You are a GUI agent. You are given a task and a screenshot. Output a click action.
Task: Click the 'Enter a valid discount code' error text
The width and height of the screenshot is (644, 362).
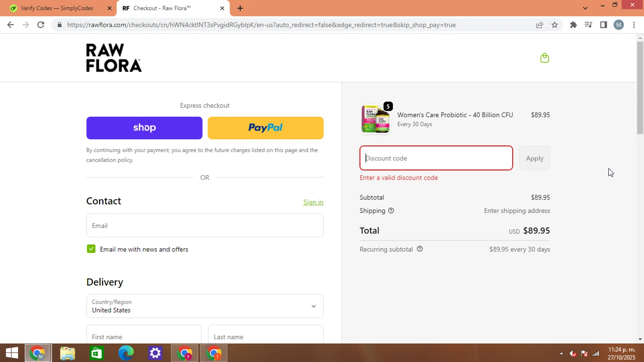399,178
